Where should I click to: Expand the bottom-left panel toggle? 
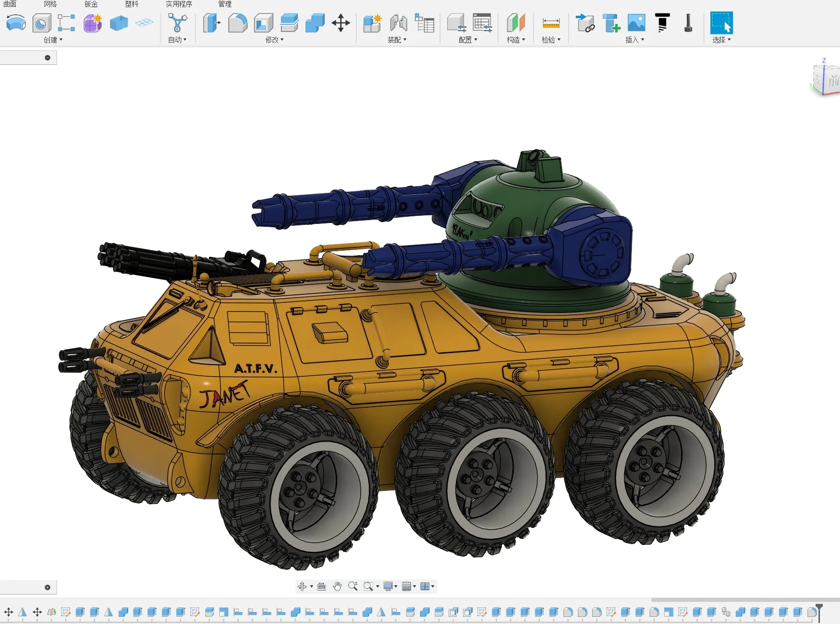pos(47,587)
